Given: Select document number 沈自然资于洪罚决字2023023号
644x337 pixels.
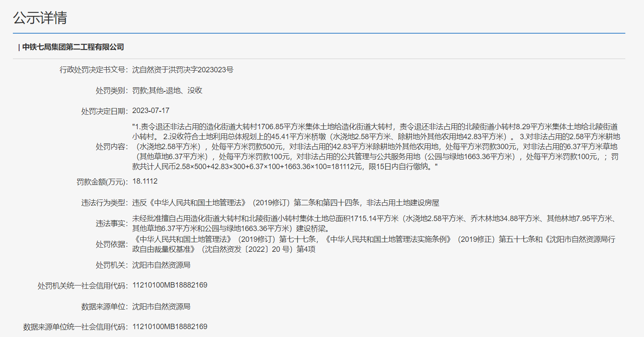Looking at the screenshot, I should coord(183,69).
